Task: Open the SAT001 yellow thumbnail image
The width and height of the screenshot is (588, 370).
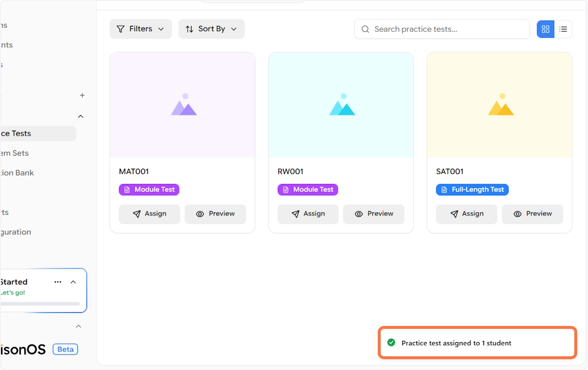Action: coord(499,105)
